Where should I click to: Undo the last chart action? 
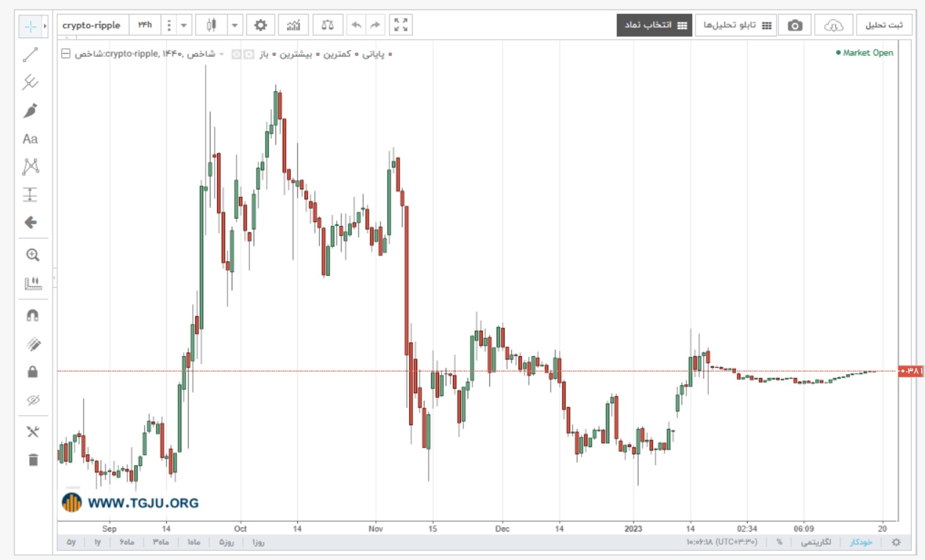point(356,25)
